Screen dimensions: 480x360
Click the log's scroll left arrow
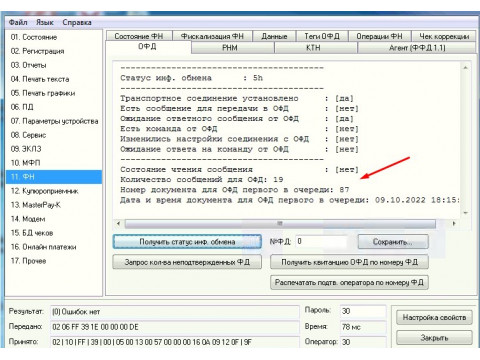pyautogui.click(x=119, y=224)
